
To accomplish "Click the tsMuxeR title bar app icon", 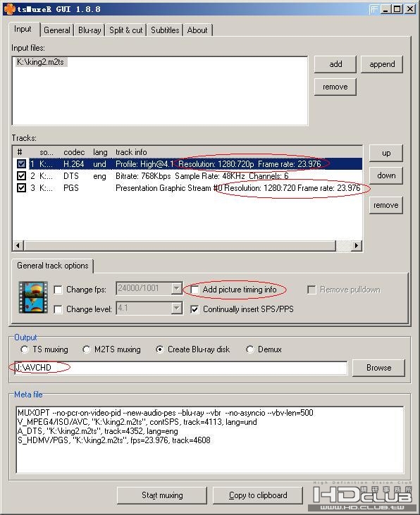I will (x=10, y=9).
